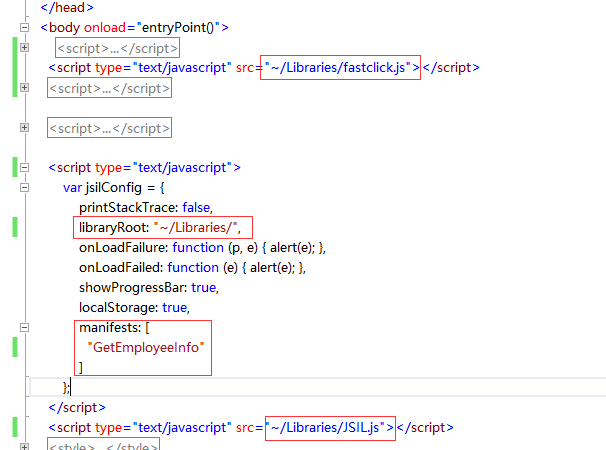Expand the collapsed script just above the inline text/javascript script
This screenshot has height=450, width=606.
click(x=24, y=128)
